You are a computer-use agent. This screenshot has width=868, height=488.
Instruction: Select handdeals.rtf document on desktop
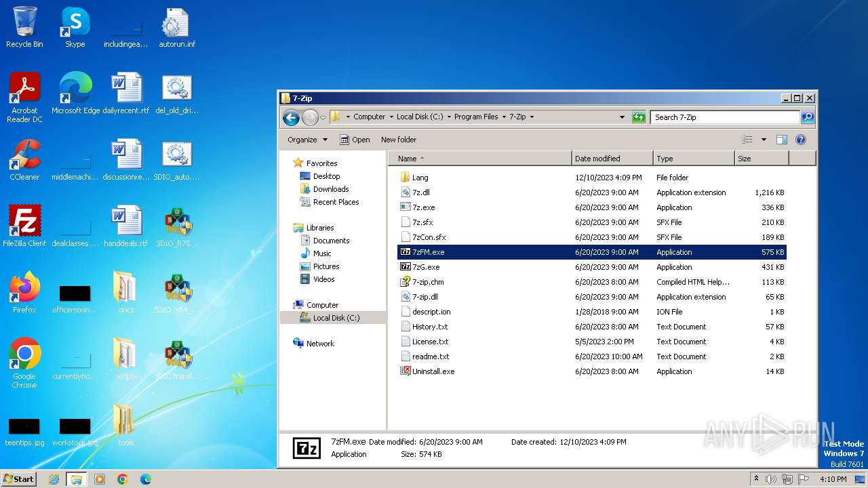coord(126,226)
